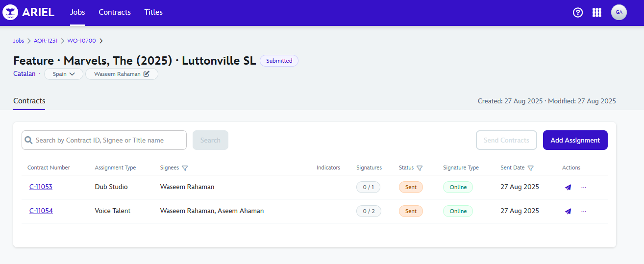
Task: Click the Add Assignment button
Action: pyautogui.click(x=575, y=140)
